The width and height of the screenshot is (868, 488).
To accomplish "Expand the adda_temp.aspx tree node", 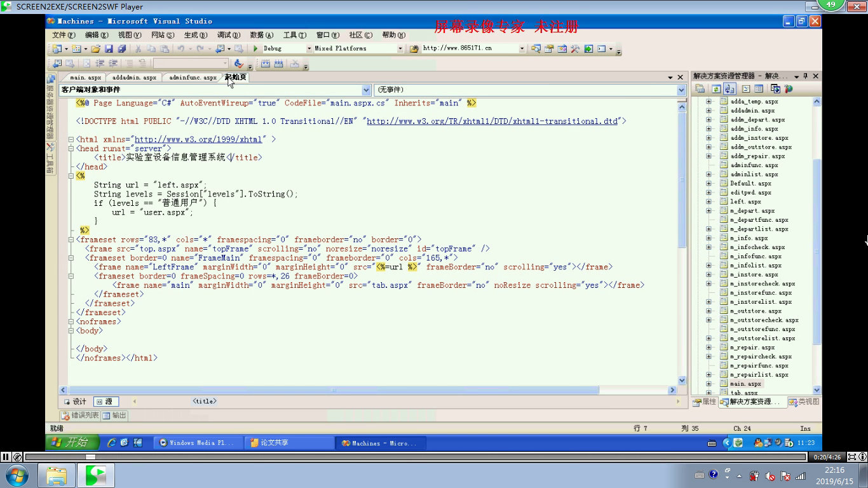I will [x=709, y=101].
